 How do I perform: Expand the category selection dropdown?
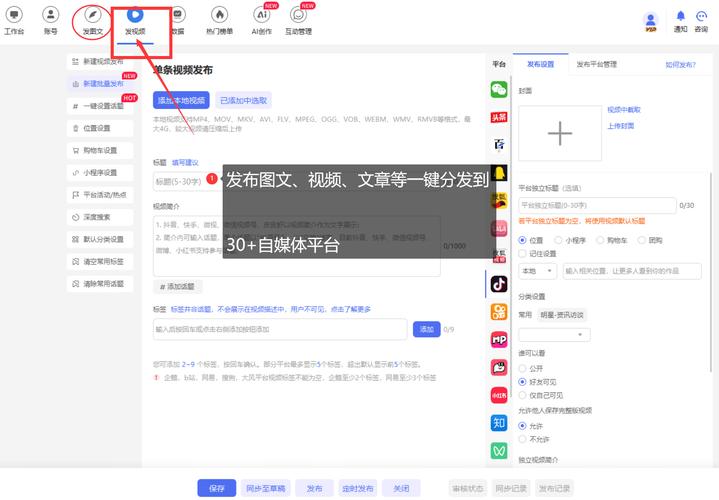pyautogui.click(x=553, y=334)
